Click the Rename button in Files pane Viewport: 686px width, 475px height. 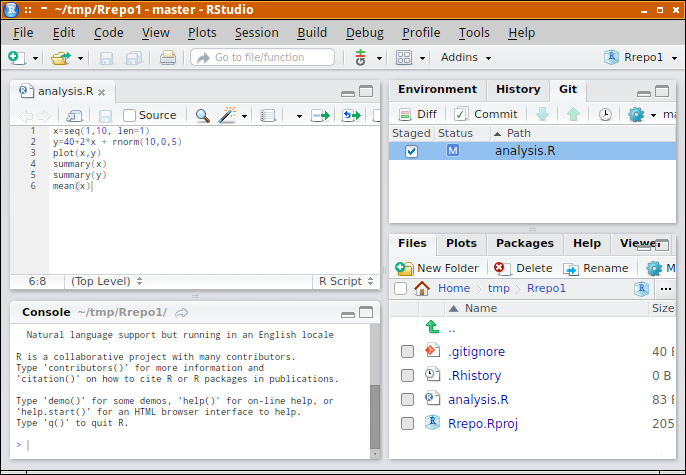(x=596, y=268)
